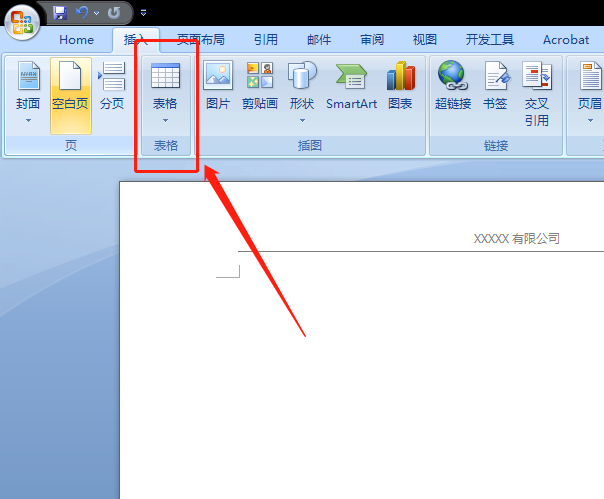Insert a cross-reference (交叉引用)

[x=537, y=94]
